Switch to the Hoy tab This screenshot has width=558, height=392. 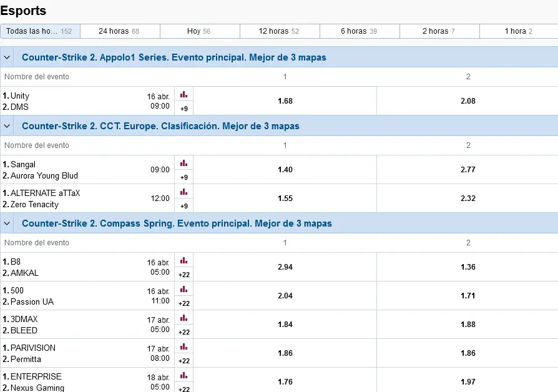coord(200,31)
